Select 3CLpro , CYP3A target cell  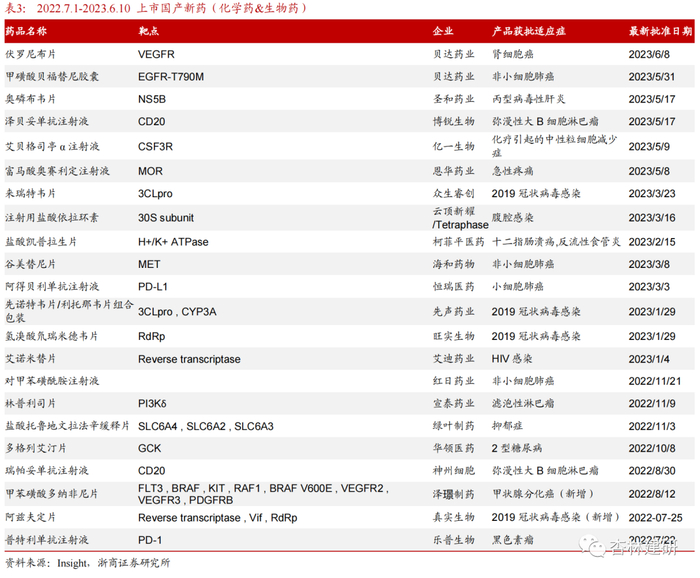(x=177, y=312)
